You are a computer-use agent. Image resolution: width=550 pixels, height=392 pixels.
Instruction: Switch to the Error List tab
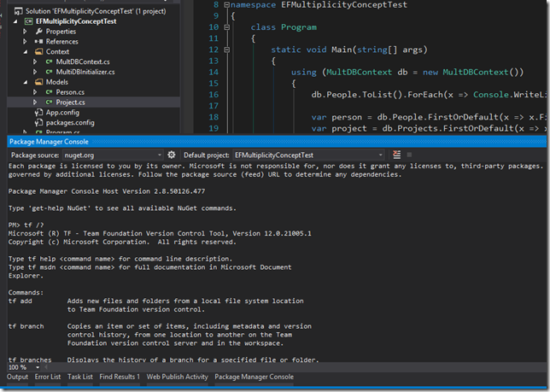click(47, 377)
